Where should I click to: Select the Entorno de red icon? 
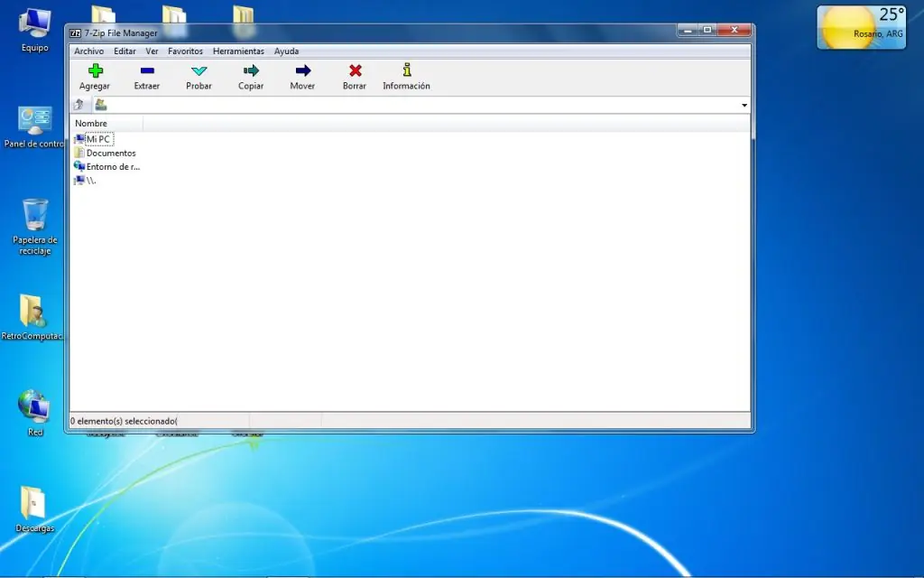(x=79, y=166)
